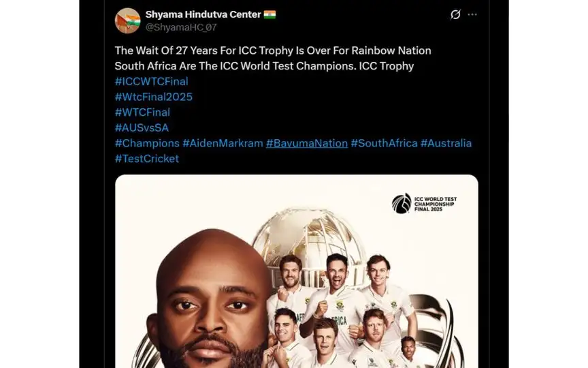The height and width of the screenshot is (368, 588).
Task: Open the attached WTC champions image
Action: 297,271
